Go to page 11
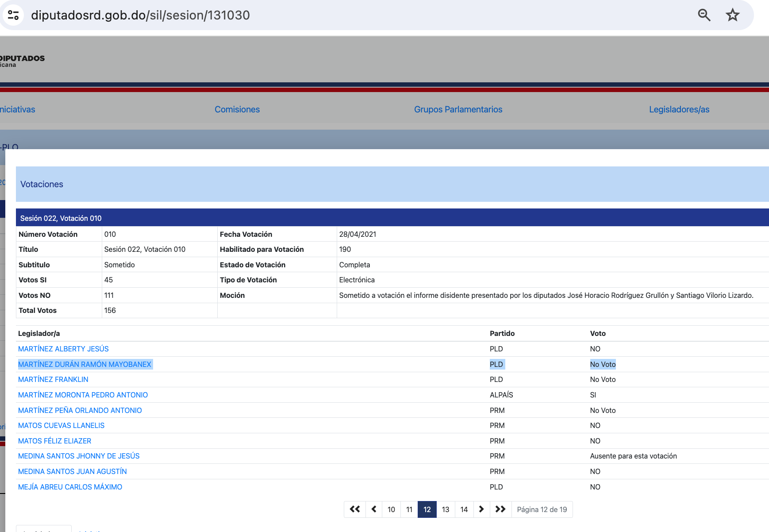 [x=409, y=509]
